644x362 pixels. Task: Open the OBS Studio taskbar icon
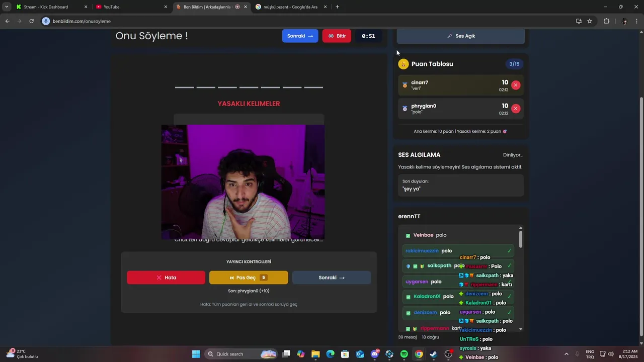pos(448,354)
